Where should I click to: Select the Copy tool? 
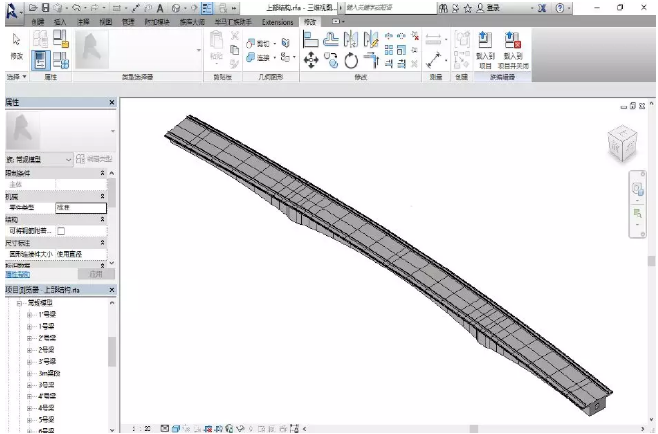tap(331, 60)
